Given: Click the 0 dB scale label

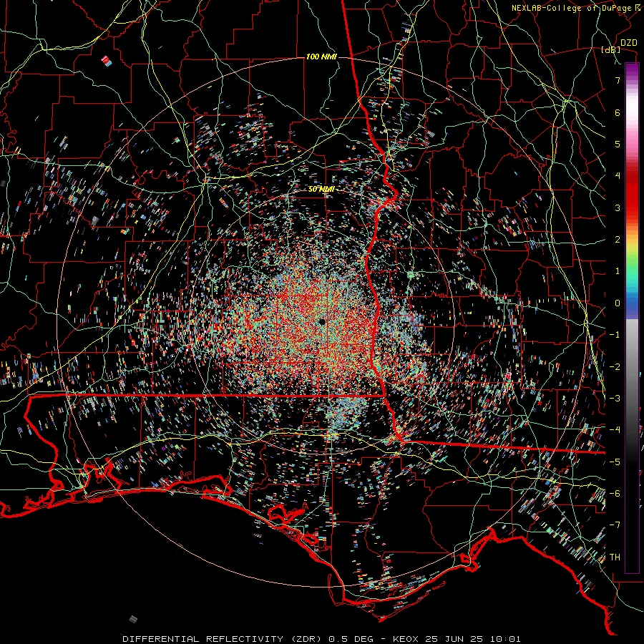Looking at the screenshot, I should 618,303.
